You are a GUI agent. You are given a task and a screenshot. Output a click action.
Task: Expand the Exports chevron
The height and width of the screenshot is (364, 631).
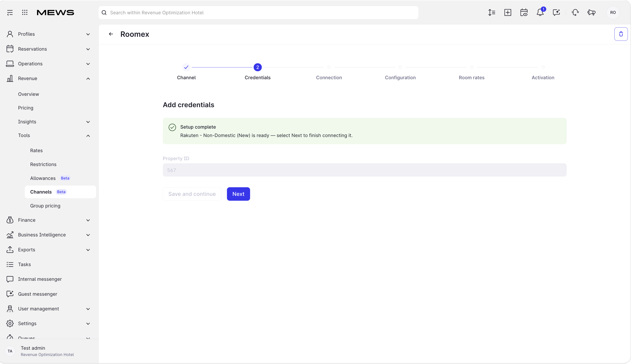click(88, 250)
